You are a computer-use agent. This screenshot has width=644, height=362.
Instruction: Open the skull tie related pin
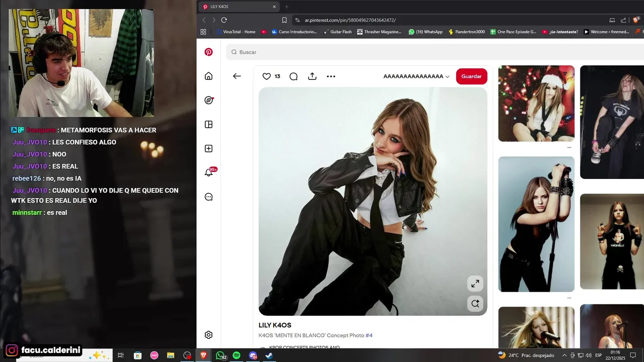tap(612, 241)
